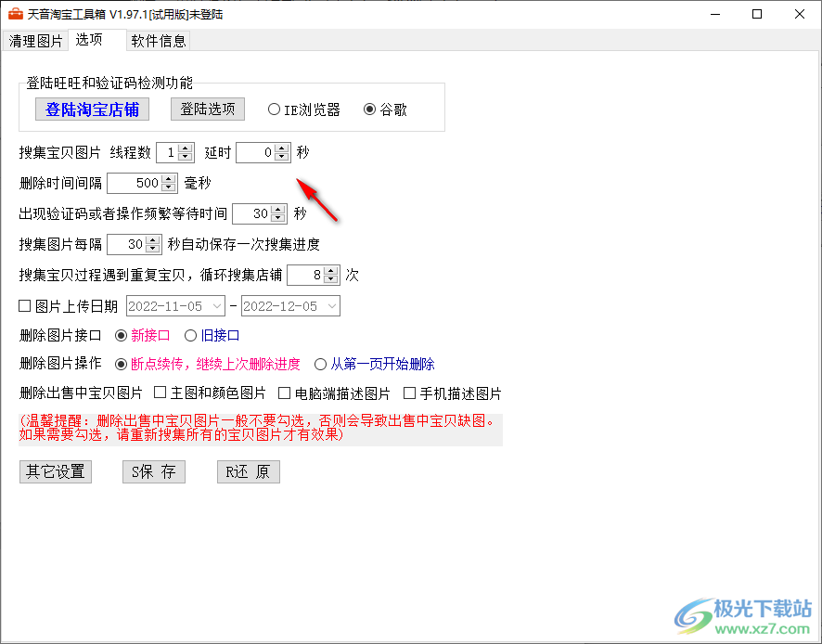822x644 pixels.
Task: Increase 验证码等待时间 spinner up arrow
Action: pos(277,209)
